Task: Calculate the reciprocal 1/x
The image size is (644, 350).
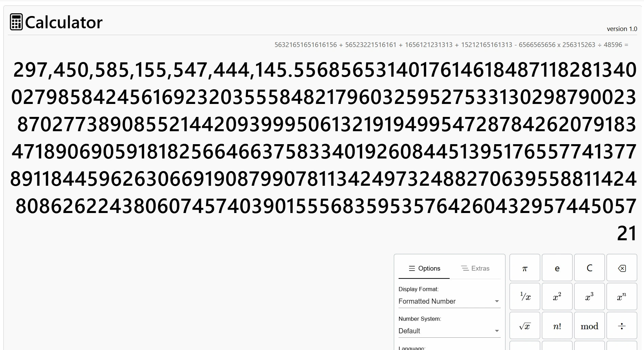Action: pos(525,297)
